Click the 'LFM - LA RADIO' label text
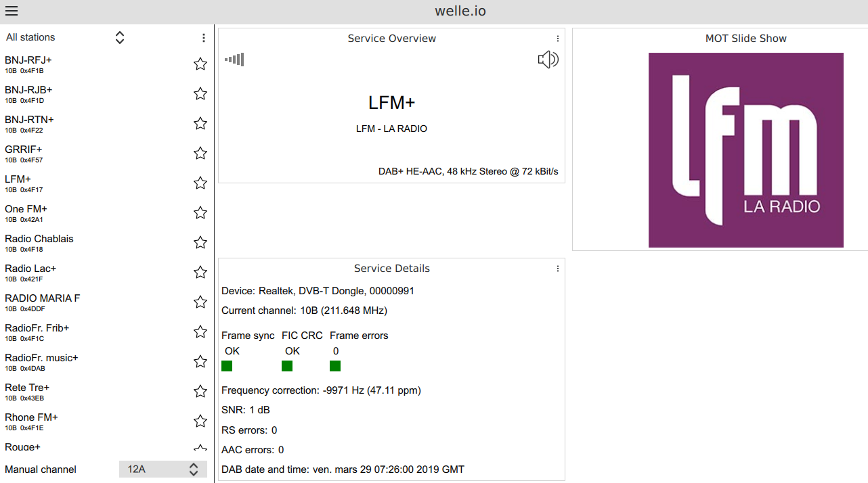This screenshot has height=483, width=868. click(391, 129)
